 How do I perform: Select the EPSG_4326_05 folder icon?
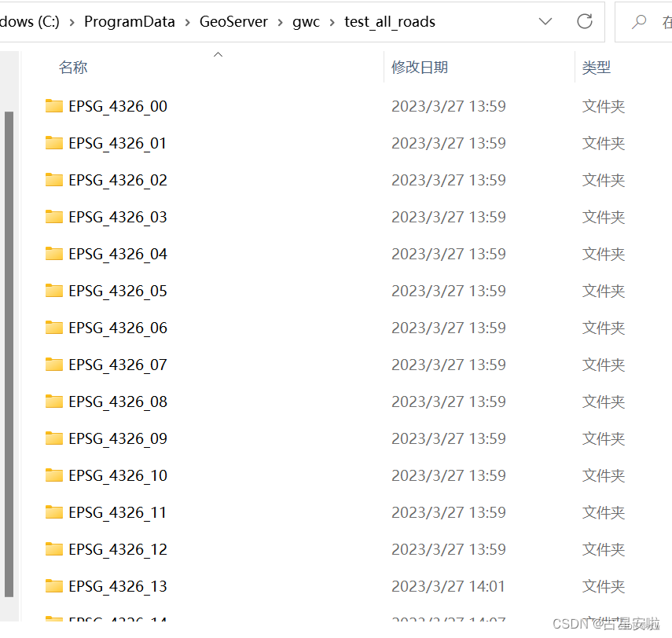(x=54, y=291)
